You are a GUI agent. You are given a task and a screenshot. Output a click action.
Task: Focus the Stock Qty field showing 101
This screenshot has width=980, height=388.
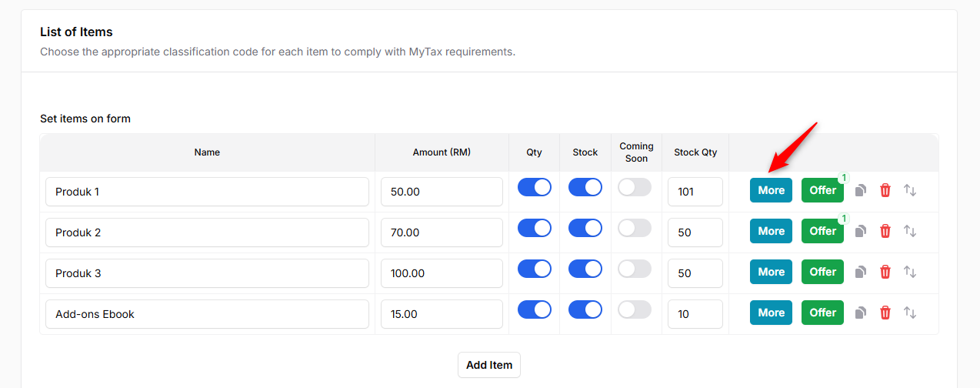(x=695, y=192)
